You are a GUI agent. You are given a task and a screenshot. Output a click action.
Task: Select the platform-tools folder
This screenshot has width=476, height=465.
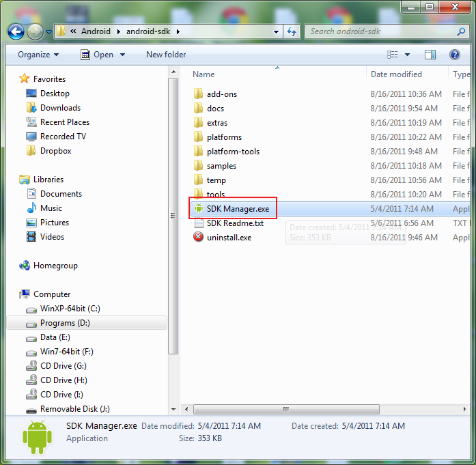tap(233, 152)
